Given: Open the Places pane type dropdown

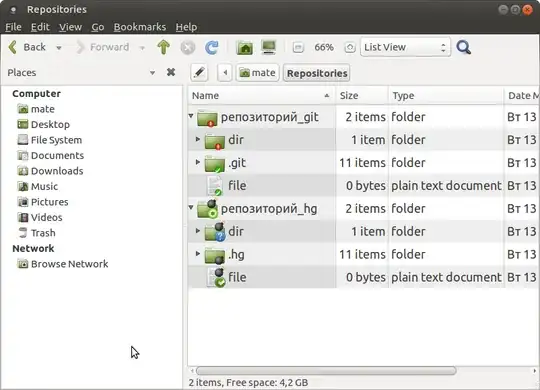Looking at the screenshot, I should click(152, 73).
